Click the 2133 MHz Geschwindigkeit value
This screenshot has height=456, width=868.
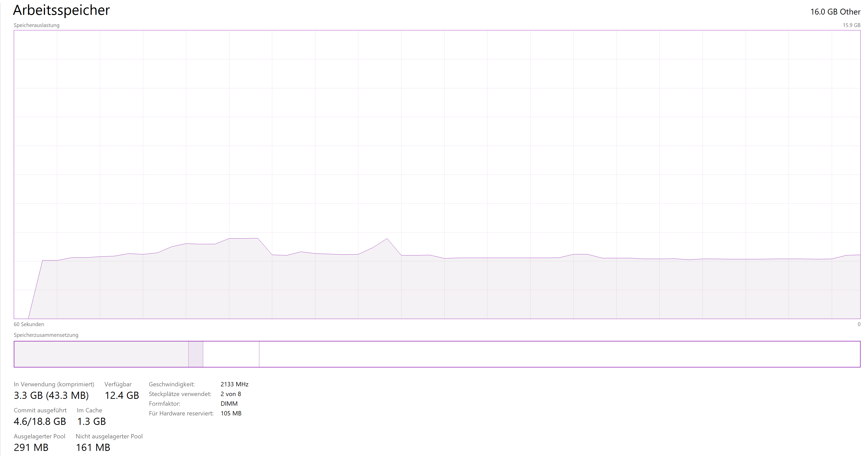coord(234,384)
